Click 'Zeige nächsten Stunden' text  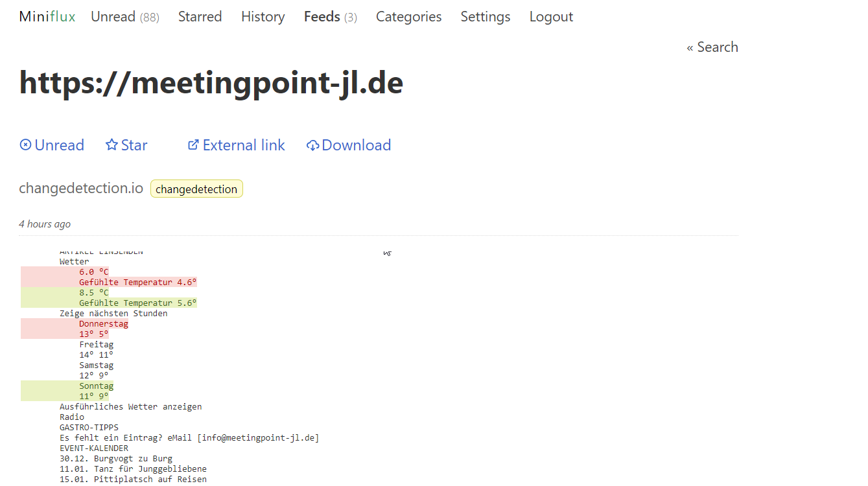tap(113, 314)
